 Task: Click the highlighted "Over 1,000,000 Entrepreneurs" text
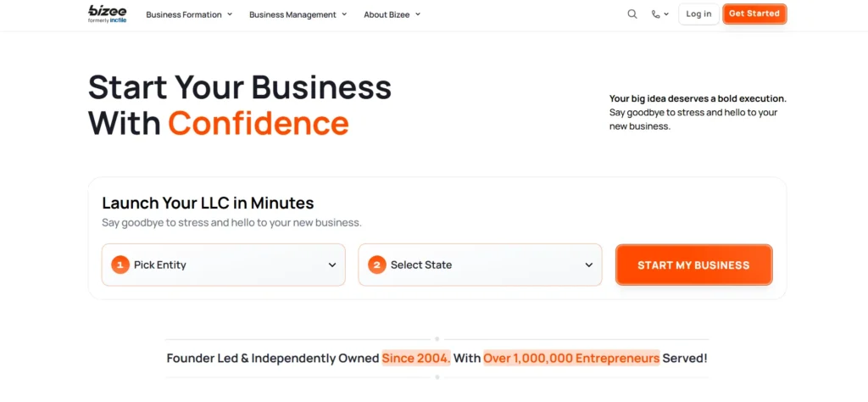pos(571,358)
